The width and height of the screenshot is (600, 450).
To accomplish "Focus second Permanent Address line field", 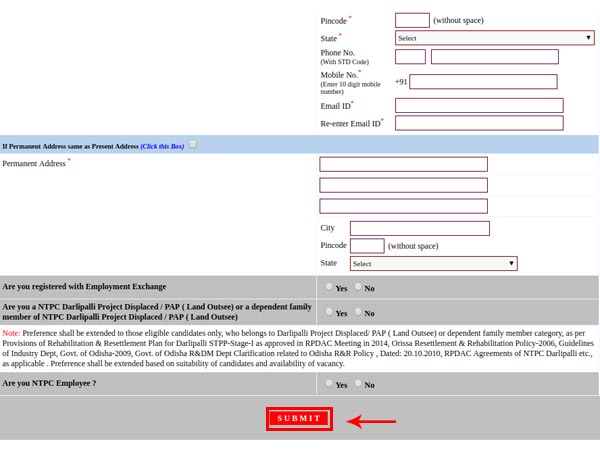I will pos(403,185).
